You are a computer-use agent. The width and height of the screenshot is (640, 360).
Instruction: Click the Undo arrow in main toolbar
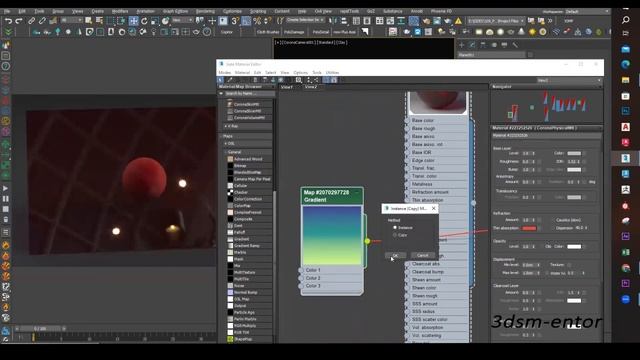[8, 21]
